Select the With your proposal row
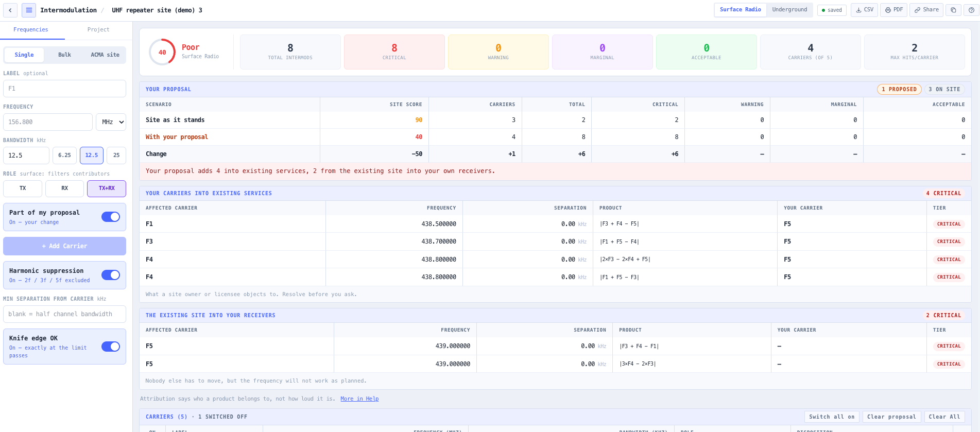 (x=555, y=137)
